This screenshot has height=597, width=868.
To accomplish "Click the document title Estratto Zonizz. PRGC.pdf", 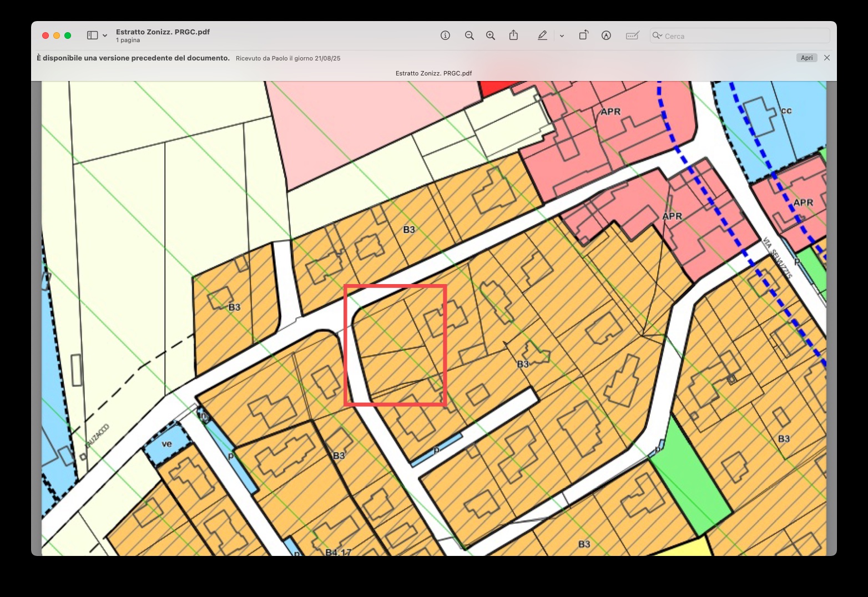I will click(163, 32).
